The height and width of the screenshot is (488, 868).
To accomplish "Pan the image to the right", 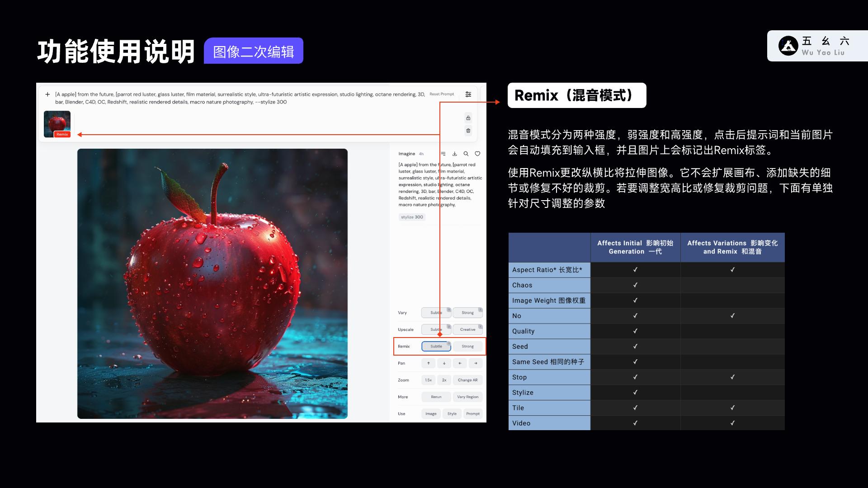I will 476,363.
